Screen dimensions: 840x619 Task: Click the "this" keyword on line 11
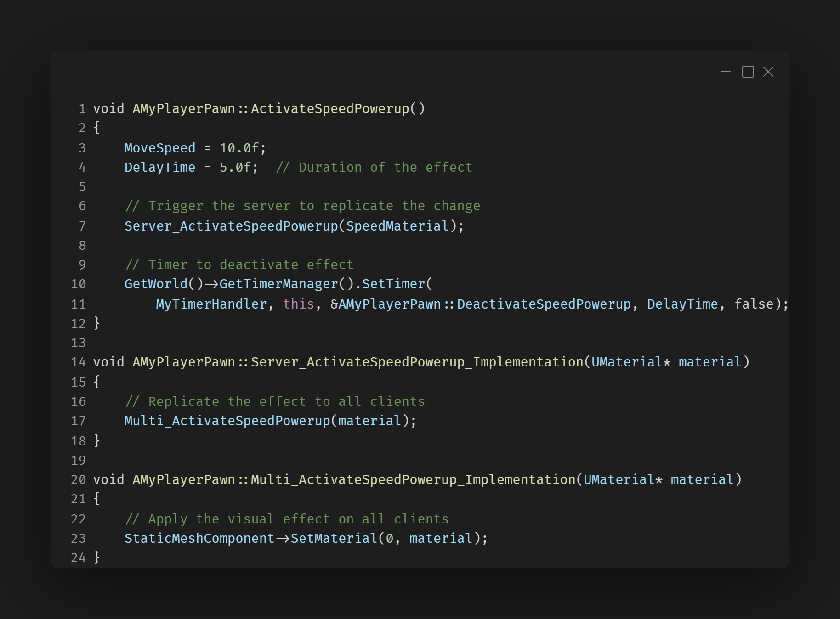click(x=298, y=304)
